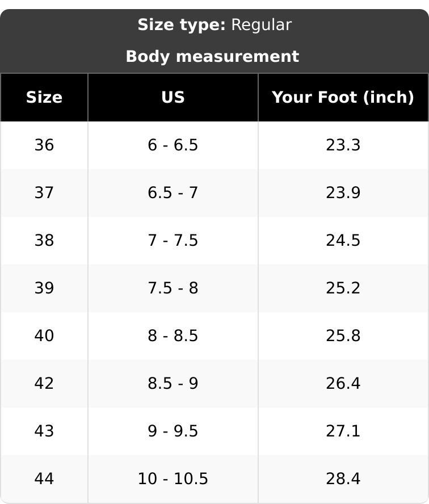Click US range 6 - 6.5
This screenshot has height=504, width=429.
pos(173,145)
